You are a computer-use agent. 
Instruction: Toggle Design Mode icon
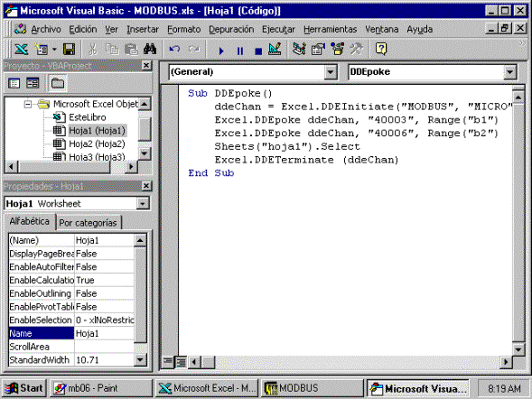[275, 50]
